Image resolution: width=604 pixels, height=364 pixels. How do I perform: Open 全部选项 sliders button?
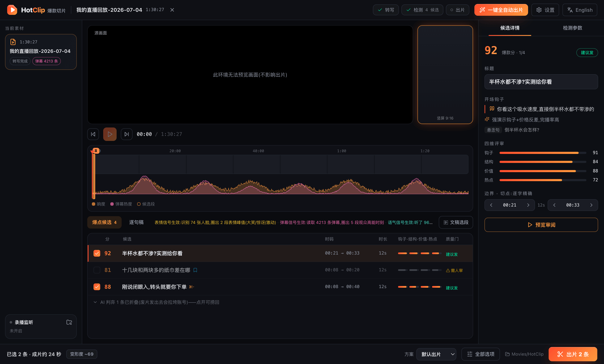[x=480, y=354]
